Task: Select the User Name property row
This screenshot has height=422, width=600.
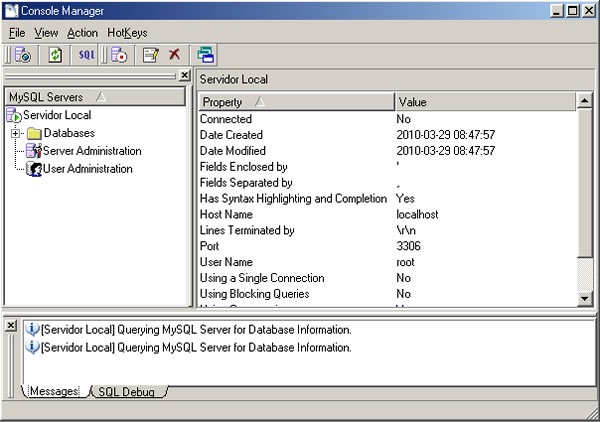Action: [387, 262]
